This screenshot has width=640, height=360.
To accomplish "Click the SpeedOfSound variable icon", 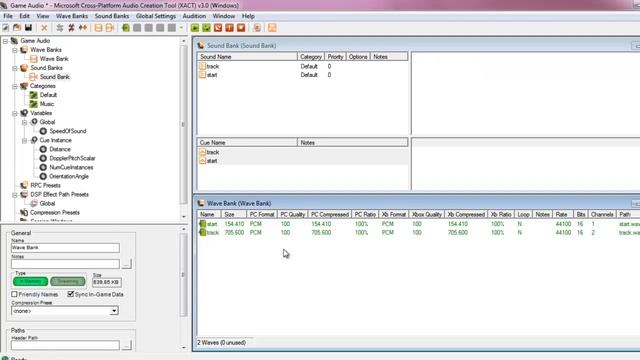I will pos(43,131).
